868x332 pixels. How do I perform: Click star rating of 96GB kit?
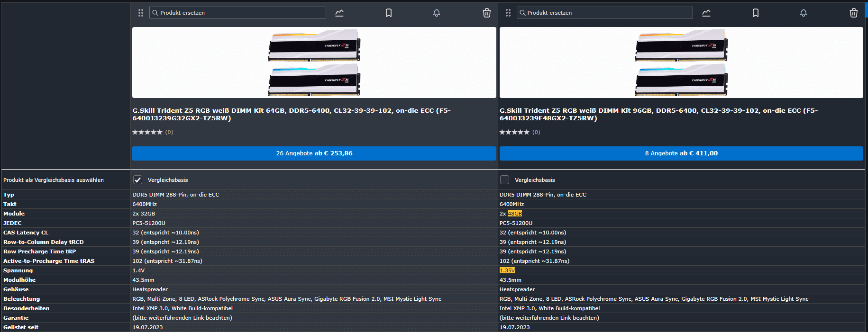514,132
